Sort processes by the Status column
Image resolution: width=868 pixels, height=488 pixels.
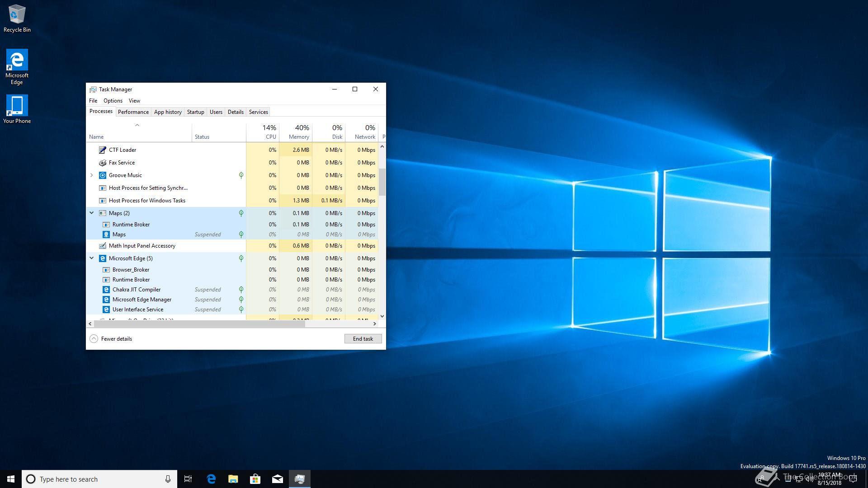pos(219,133)
